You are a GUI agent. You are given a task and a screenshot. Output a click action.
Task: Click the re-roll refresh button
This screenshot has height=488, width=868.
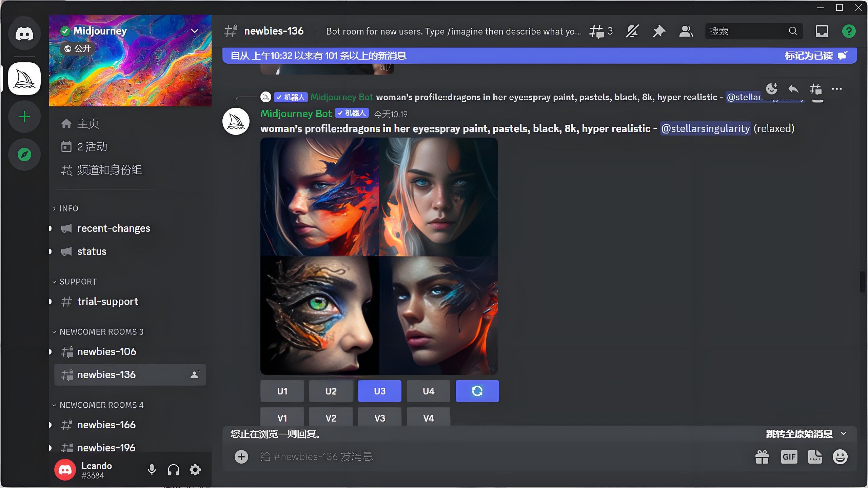[477, 391]
